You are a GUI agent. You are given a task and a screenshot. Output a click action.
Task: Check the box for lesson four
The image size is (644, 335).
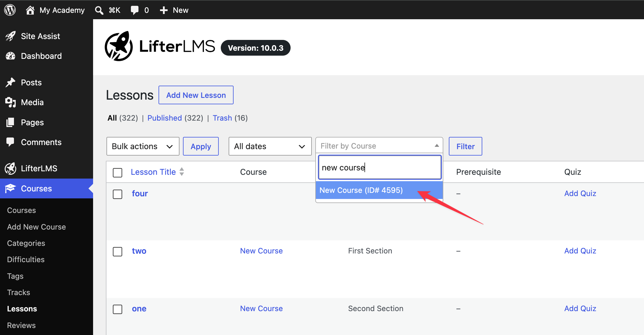pos(118,194)
